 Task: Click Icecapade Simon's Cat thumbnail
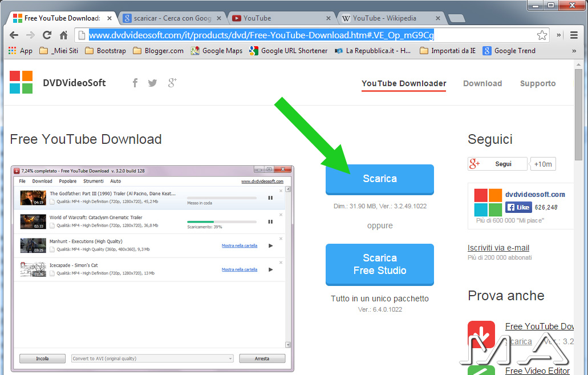pos(33,269)
